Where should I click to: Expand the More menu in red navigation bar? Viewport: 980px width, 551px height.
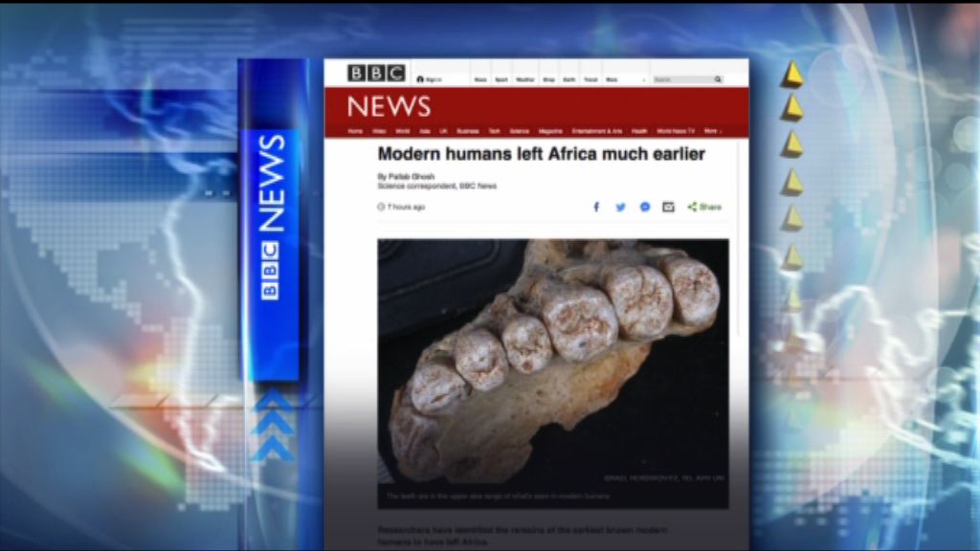coord(712,131)
